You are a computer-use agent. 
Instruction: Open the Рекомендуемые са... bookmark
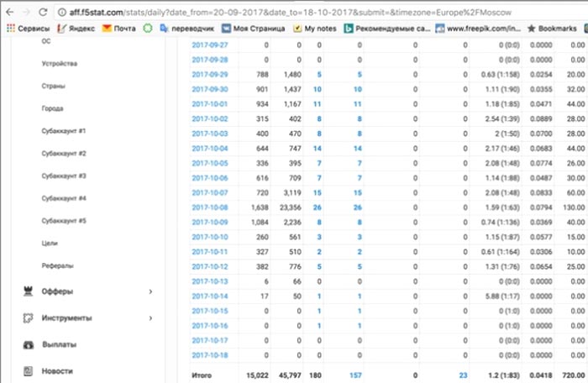387,29
